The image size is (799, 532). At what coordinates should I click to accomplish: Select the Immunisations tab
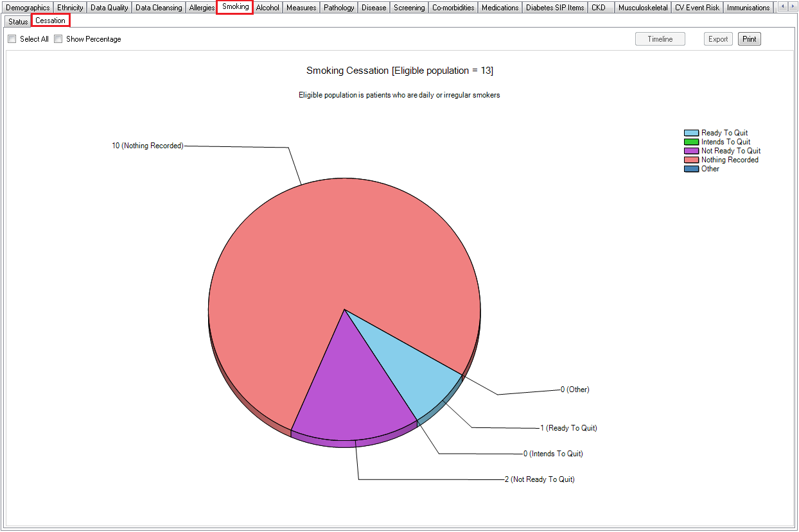pyautogui.click(x=748, y=8)
